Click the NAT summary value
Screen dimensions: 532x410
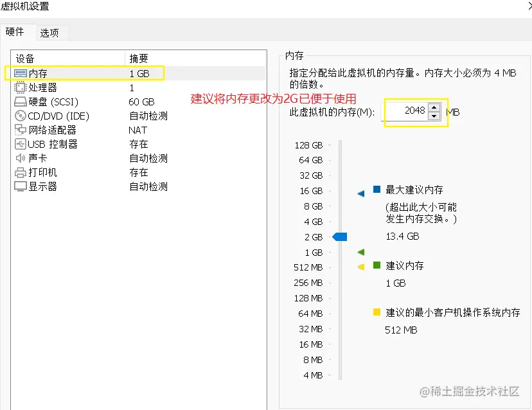tap(137, 130)
